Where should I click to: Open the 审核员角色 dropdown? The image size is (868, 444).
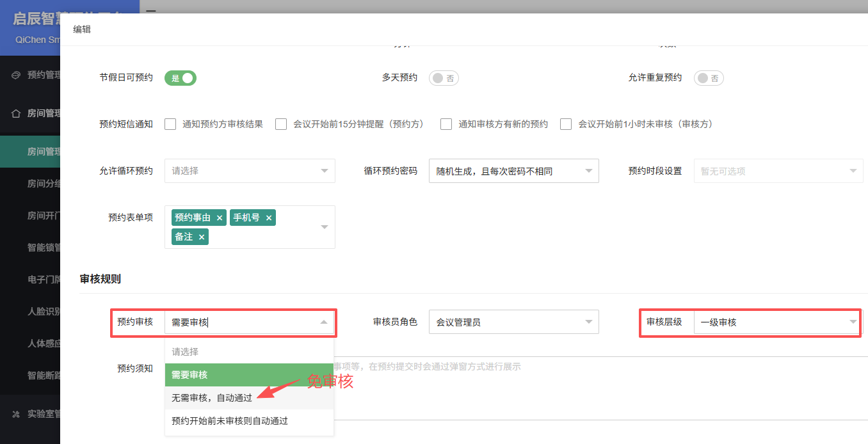pos(513,322)
